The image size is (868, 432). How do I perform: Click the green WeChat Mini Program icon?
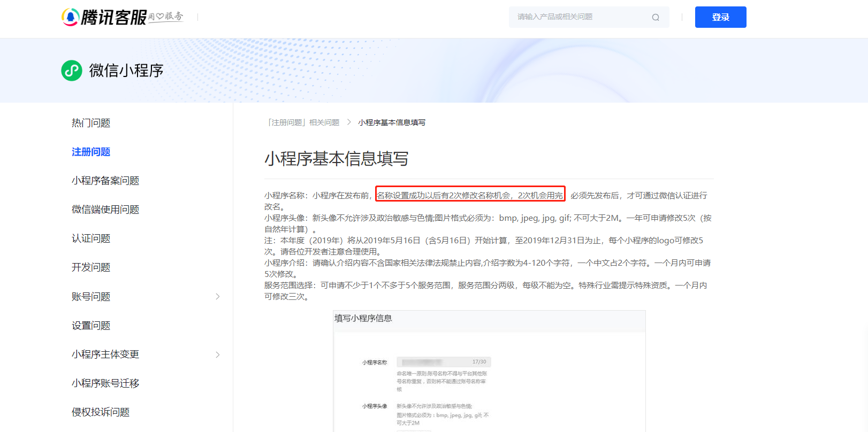coord(72,71)
